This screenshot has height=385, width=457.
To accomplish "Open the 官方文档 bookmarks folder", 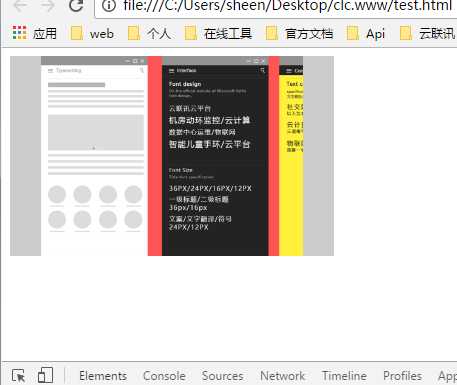I will (x=299, y=33).
